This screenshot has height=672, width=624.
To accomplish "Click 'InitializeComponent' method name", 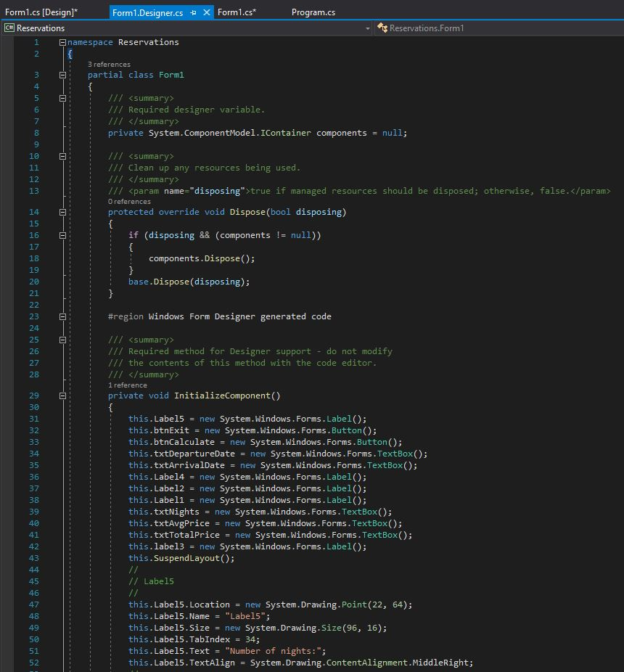I will pos(222,396).
